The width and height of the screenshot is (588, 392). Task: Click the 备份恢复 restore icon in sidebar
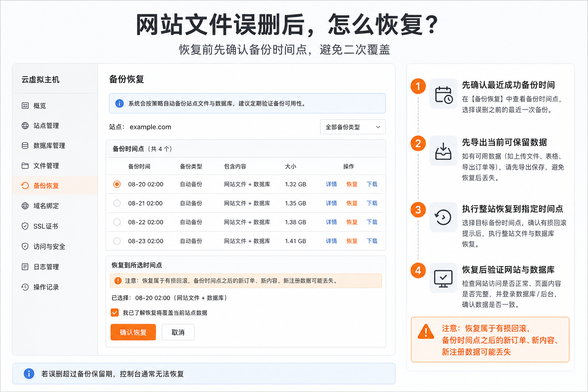(x=25, y=186)
